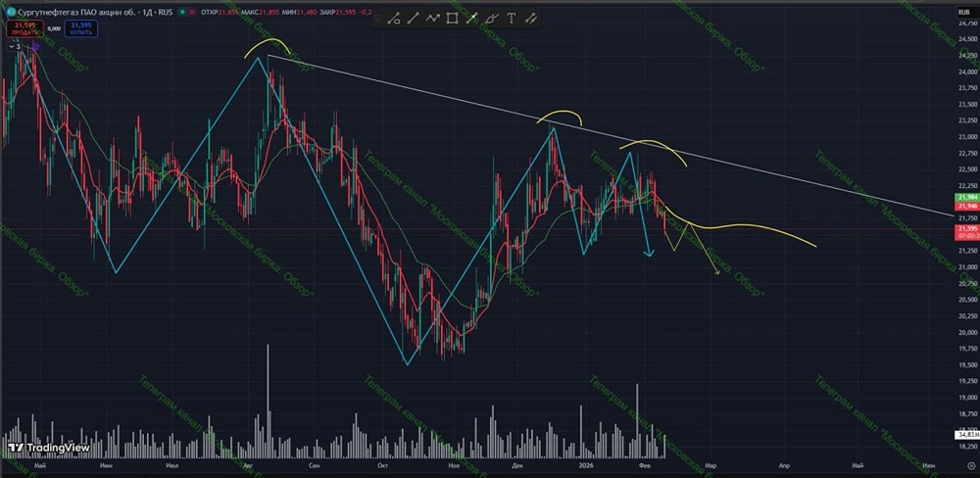Click the Апр label on time axis

pos(784,465)
